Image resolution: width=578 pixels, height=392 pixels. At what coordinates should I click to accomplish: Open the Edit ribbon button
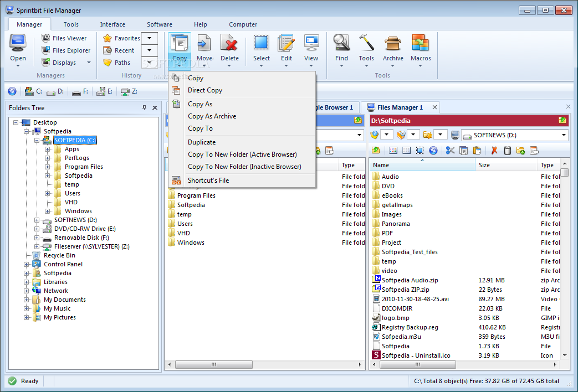(286, 51)
